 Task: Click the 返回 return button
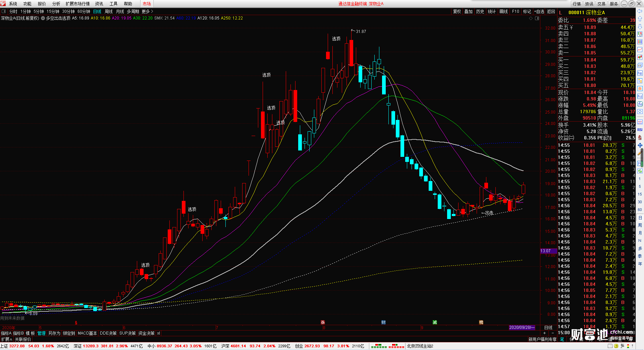tap(551, 11)
